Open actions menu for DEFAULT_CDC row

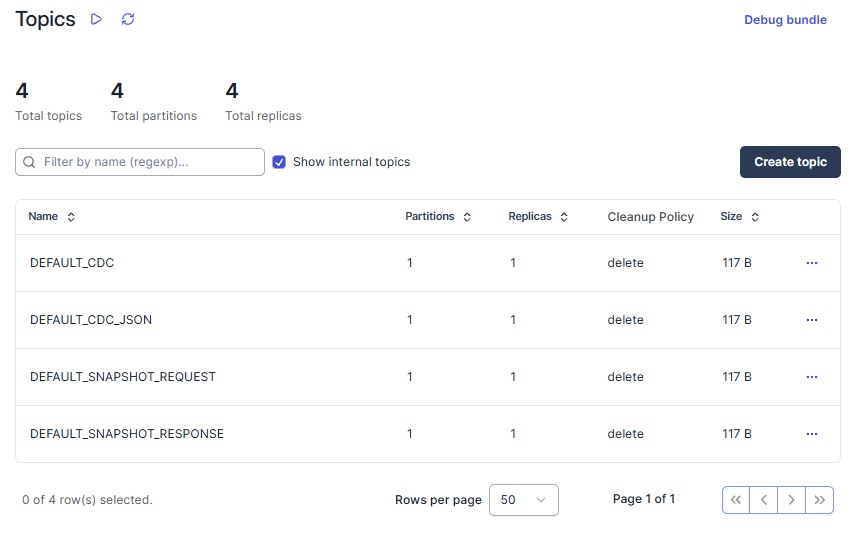(x=811, y=263)
